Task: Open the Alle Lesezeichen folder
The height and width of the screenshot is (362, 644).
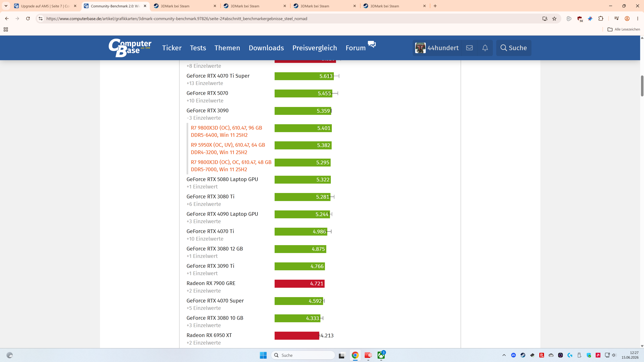Action: 624,30
